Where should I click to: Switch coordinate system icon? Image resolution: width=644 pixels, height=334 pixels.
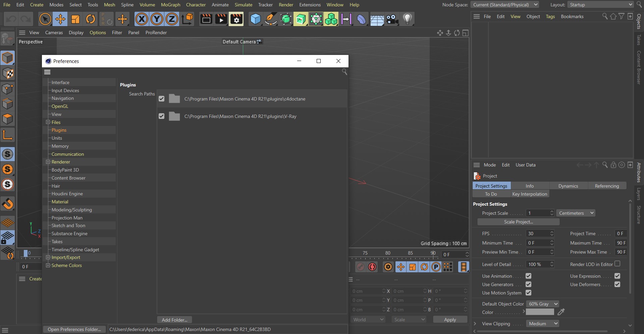click(x=187, y=19)
